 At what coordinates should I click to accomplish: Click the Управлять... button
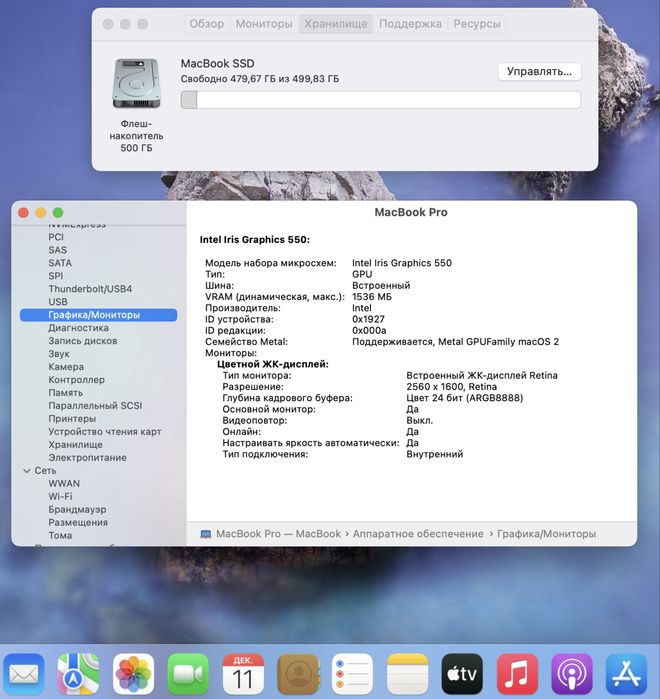tap(539, 71)
